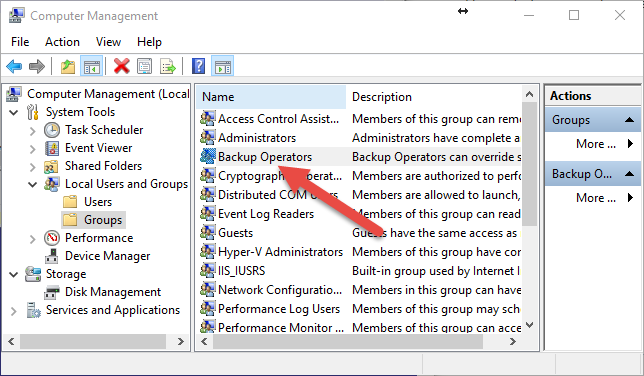The image size is (644, 376).
Task: Select the Device Manager tree icon
Action: [51, 256]
